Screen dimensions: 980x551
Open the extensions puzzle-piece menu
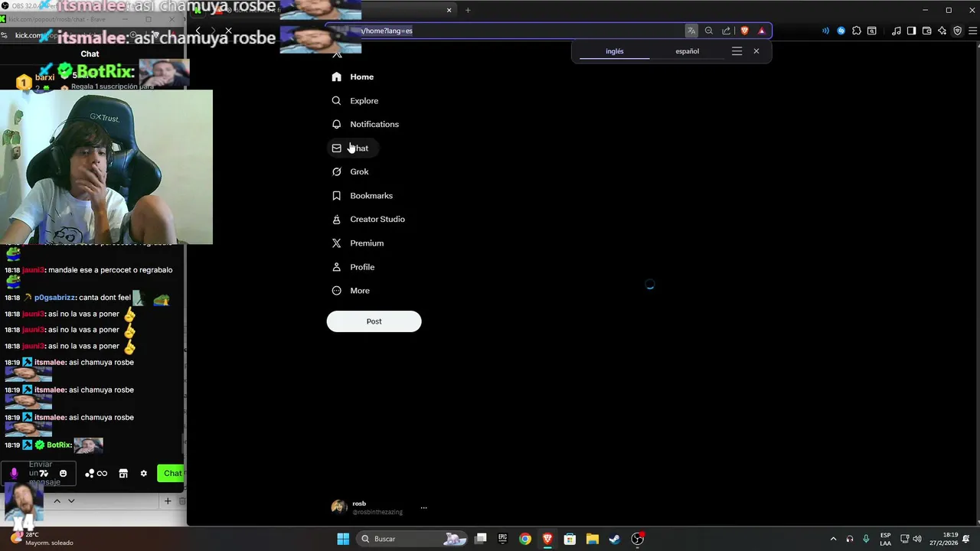click(857, 31)
